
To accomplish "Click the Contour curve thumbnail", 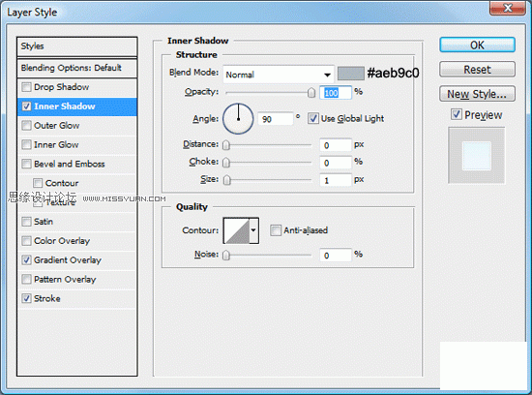I will [x=237, y=230].
